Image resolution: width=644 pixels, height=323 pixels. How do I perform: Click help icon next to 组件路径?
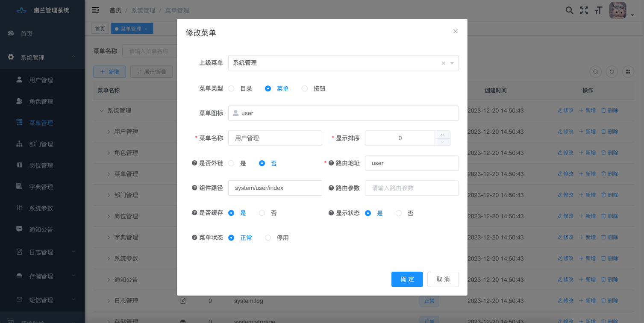[194, 188]
